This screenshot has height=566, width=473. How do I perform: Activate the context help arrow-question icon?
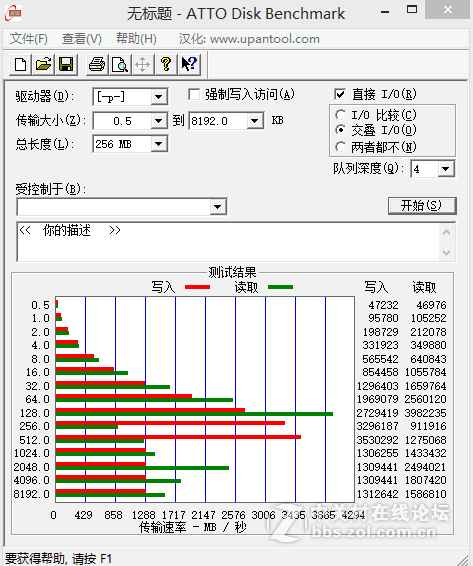click(x=189, y=65)
